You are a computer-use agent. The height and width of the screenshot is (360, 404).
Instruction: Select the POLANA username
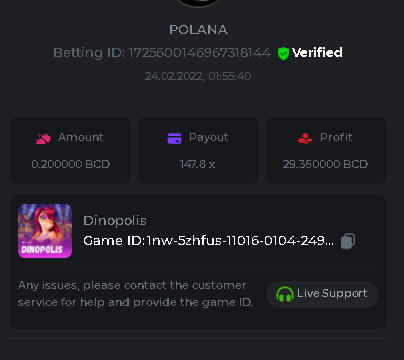click(x=198, y=30)
